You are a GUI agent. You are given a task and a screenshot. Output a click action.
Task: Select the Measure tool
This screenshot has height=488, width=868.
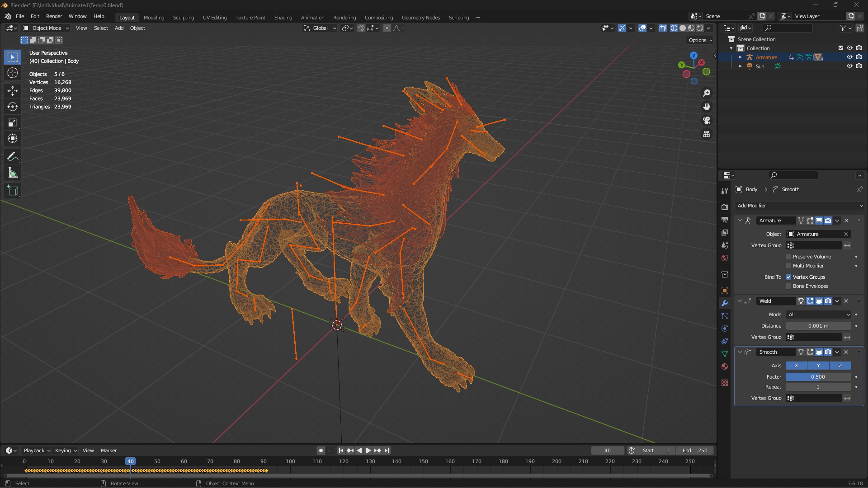tap(13, 173)
